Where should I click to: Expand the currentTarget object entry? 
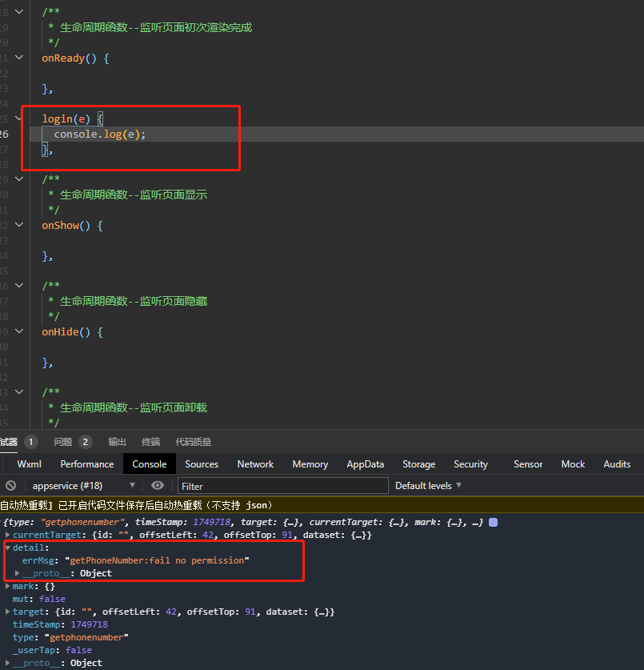click(x=8, y=535)
